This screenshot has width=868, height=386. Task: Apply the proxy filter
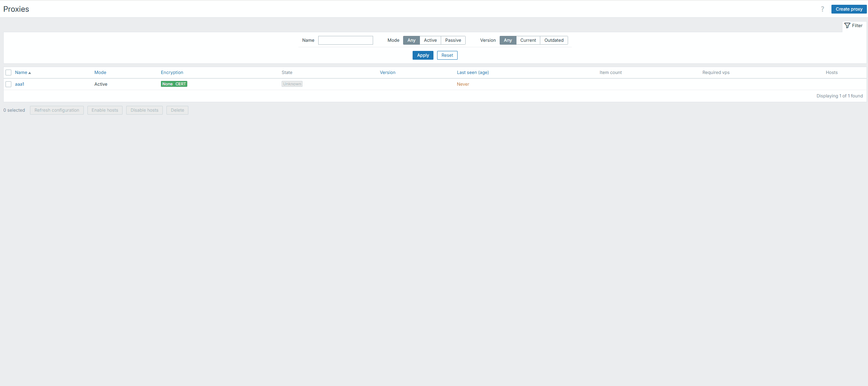[423, 55]
